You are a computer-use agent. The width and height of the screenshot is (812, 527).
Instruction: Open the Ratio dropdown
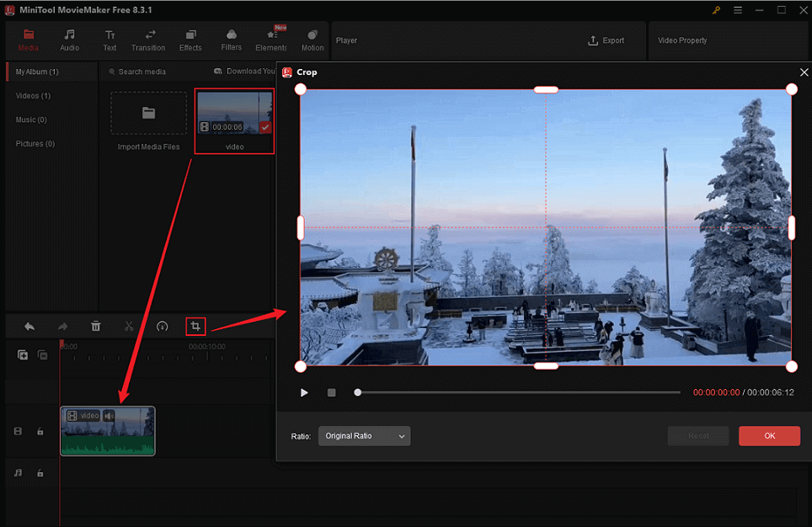point(364,436)
